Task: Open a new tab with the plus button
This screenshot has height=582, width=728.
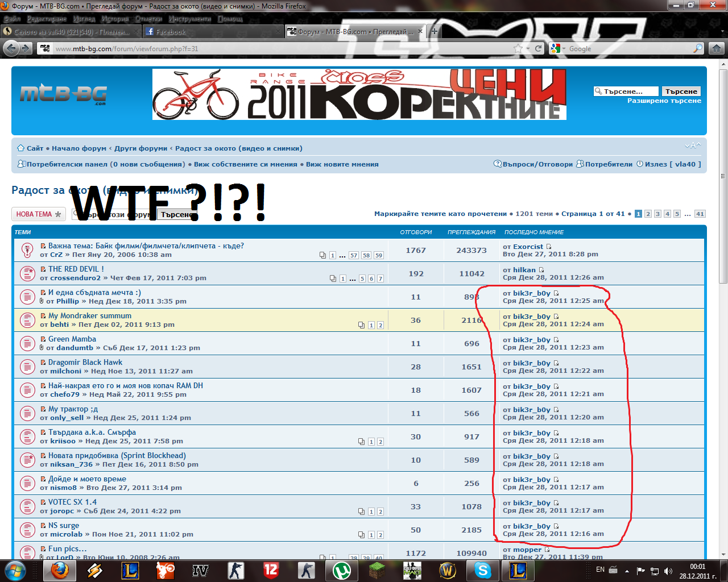Action: (x=435, y=32)
